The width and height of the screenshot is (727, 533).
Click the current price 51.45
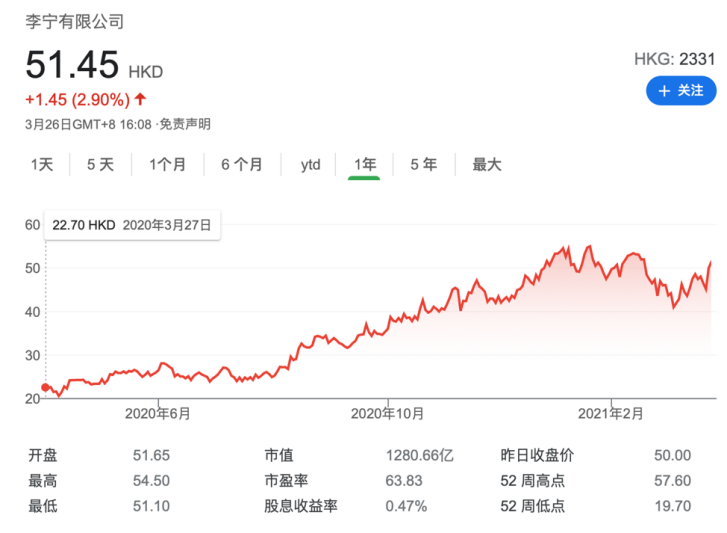tap(72, 64)
